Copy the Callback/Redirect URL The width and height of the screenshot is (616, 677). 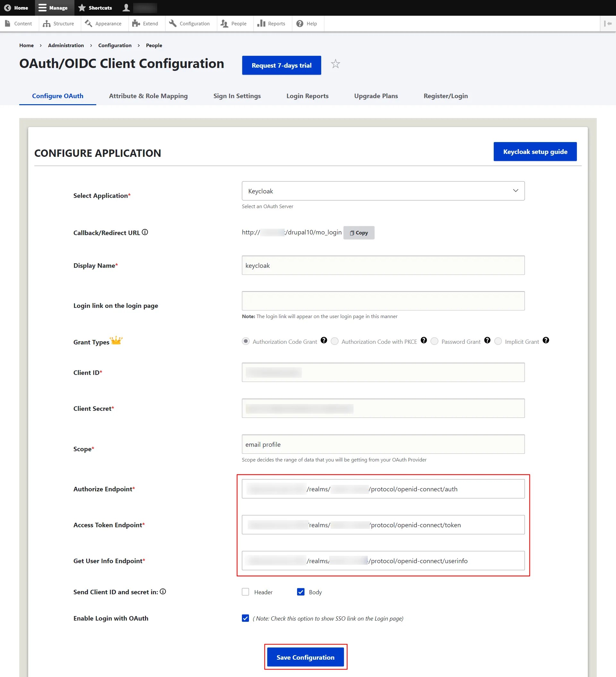click(359, 233)
